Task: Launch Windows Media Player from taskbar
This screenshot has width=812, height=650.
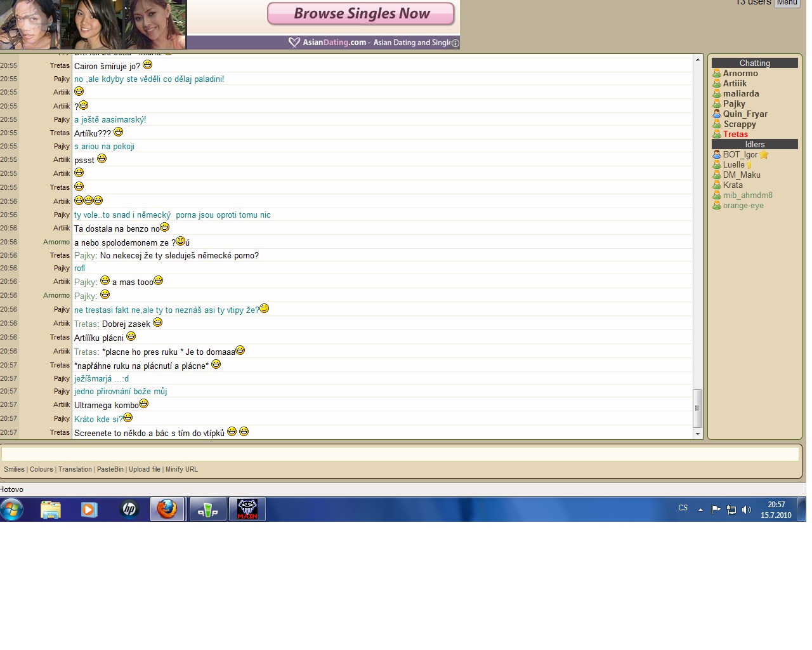Action: click(x=89, y=509)
